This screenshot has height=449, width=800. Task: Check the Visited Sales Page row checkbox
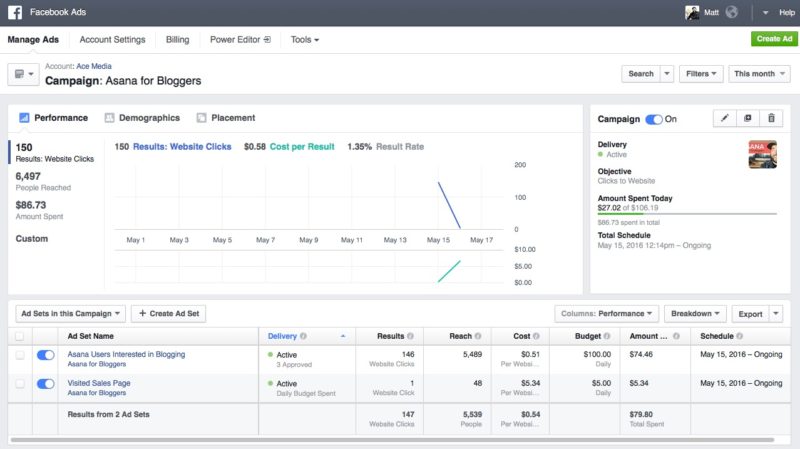pos(19,384)
